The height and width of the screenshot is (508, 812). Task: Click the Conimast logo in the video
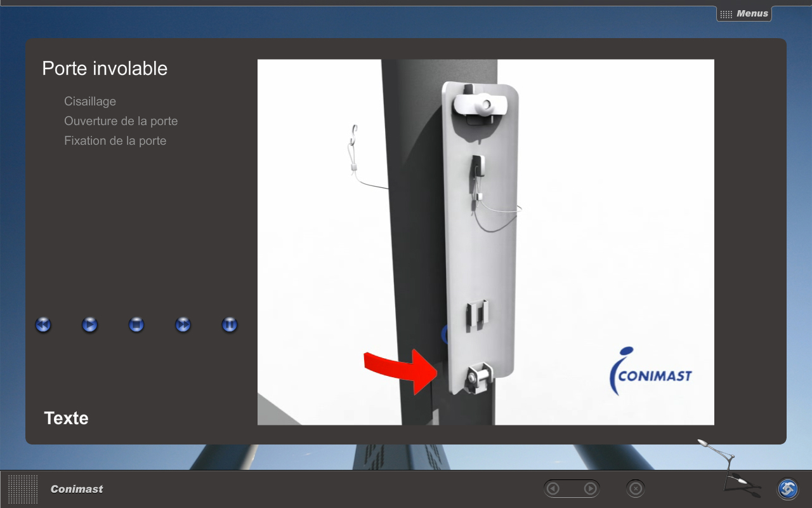pos(650,373)
